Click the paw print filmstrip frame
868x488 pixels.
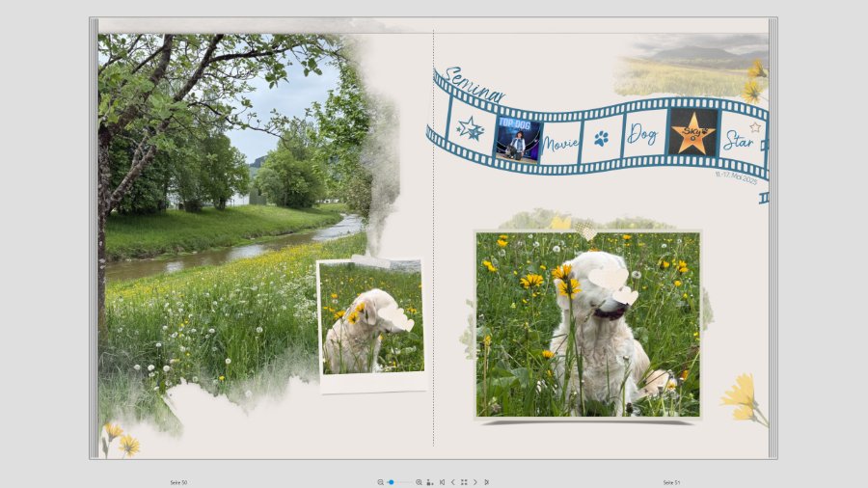point(601,139)
